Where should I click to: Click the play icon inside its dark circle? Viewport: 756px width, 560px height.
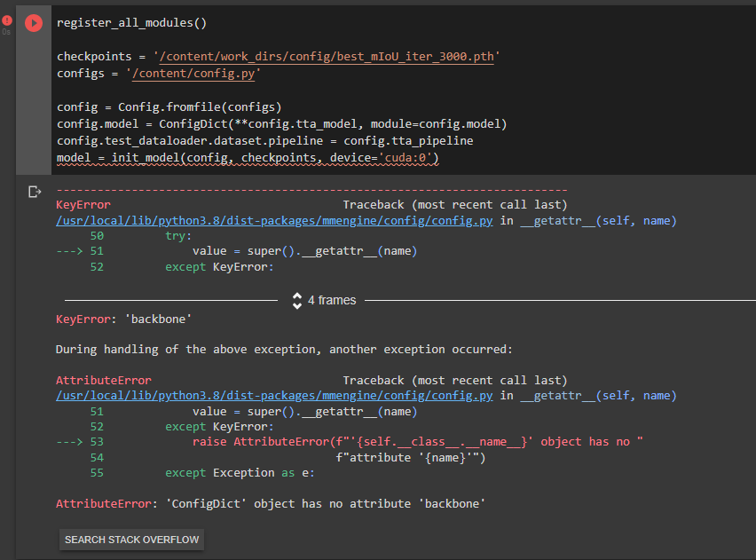tap(34, 22)
